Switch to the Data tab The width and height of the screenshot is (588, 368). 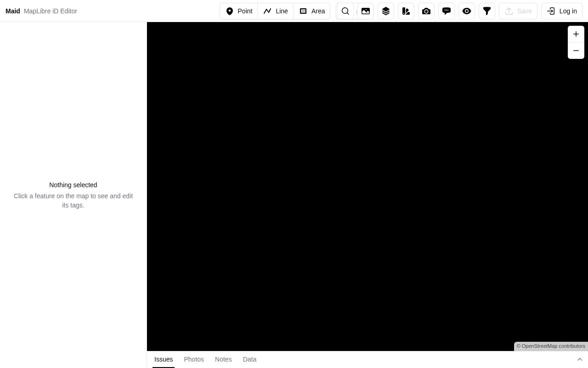coord(249,359)
